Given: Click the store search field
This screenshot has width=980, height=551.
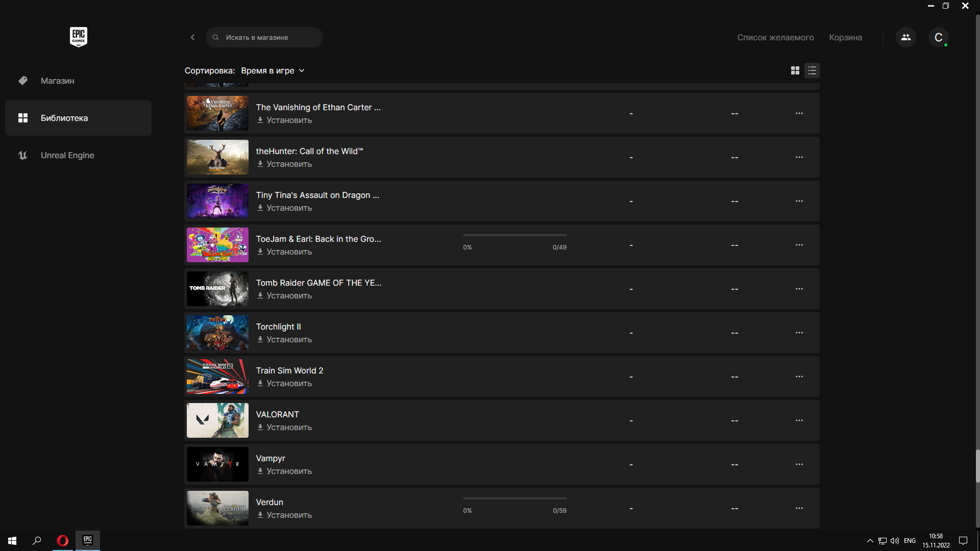Looking at the screenshot, I should tap(264, 37).
